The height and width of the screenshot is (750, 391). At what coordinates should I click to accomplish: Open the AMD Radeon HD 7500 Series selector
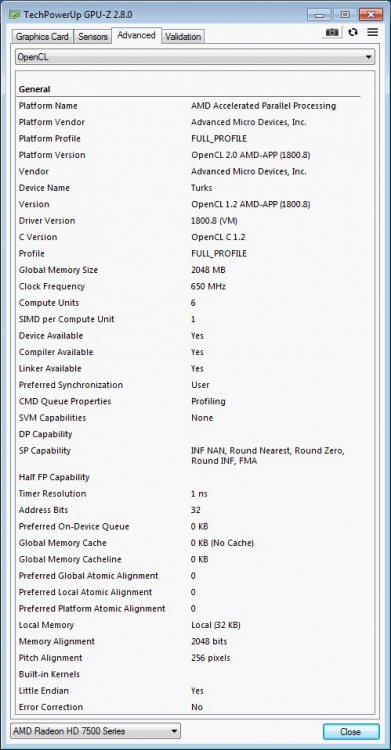coord(96,731)
